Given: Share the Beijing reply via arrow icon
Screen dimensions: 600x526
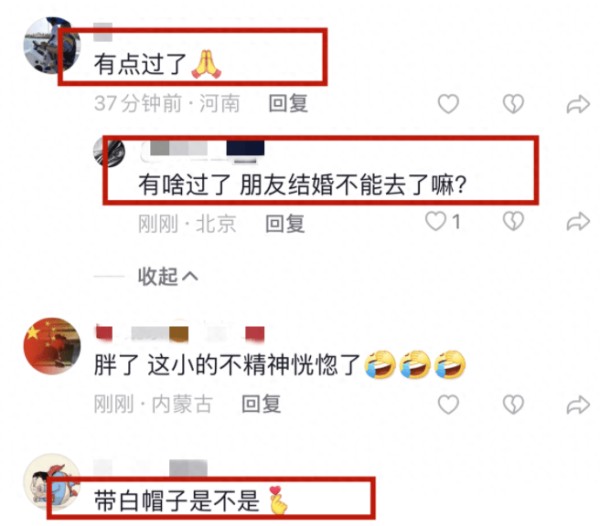Looking at the screenshot, I should tap(578, 221).
